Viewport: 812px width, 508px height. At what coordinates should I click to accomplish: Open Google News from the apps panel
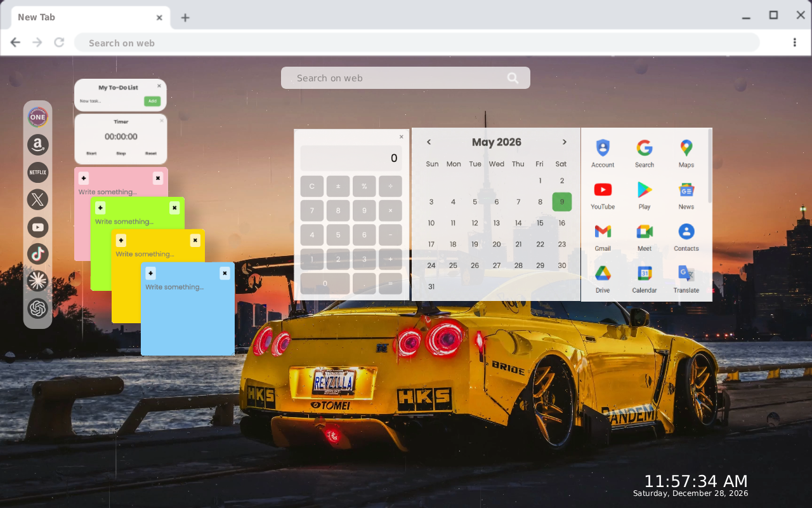pos(686,195)
